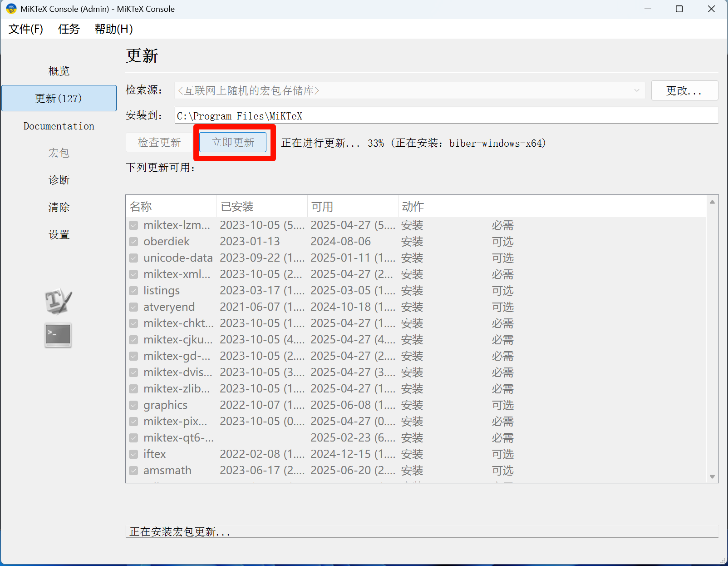Click scrollbar up arrow in update list
This screenshot has height=566, width=728.
pos(712,202)
